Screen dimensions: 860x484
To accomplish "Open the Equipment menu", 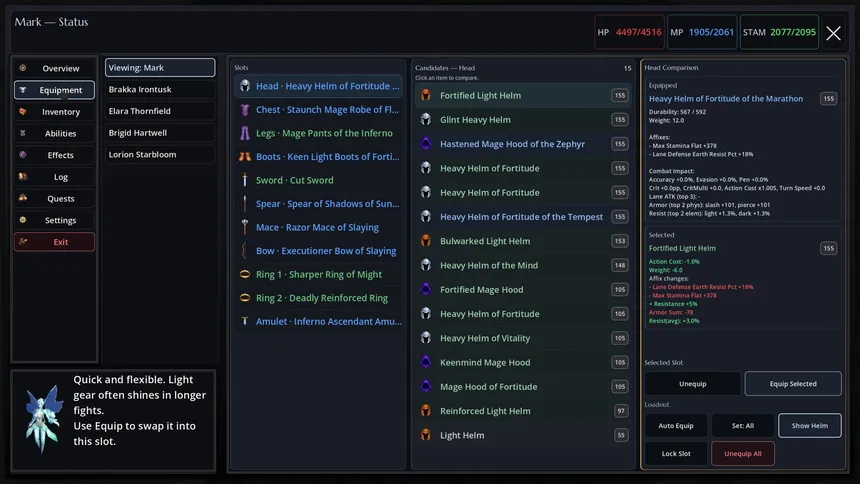I will click(x=54, y=90).
